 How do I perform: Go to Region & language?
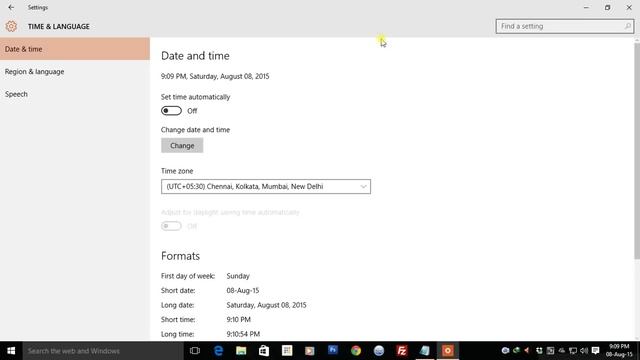tap(75, 71)
